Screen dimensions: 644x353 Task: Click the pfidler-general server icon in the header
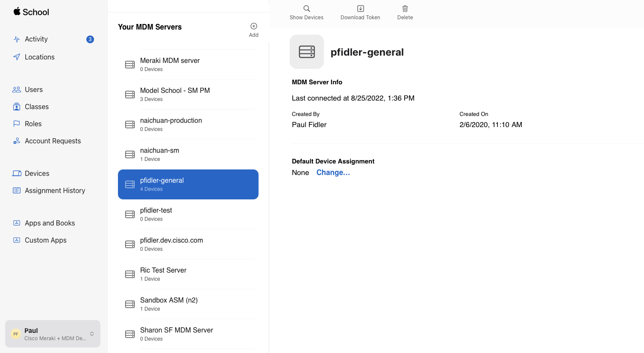click(306, 52)
